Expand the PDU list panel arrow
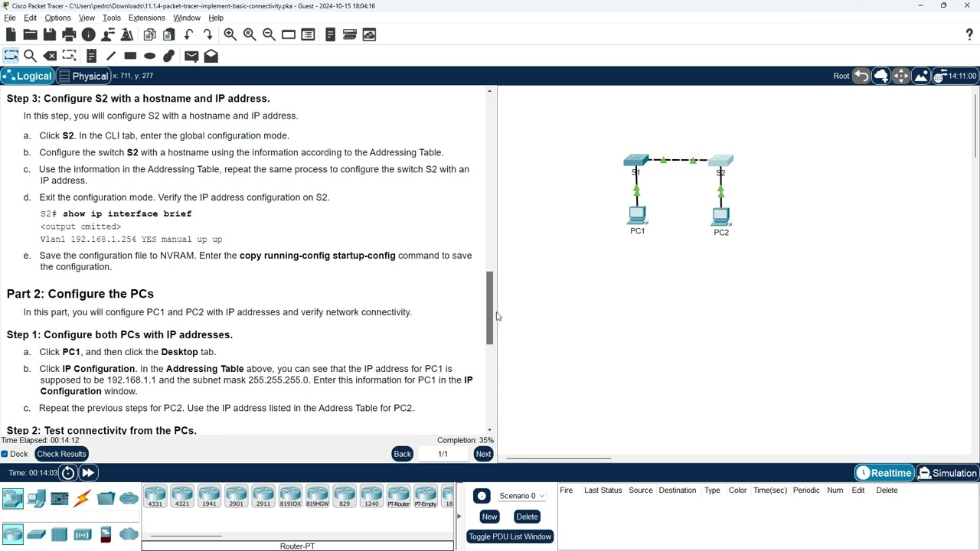Viewport: 980px width, 551px height. [x=459, y=517]
